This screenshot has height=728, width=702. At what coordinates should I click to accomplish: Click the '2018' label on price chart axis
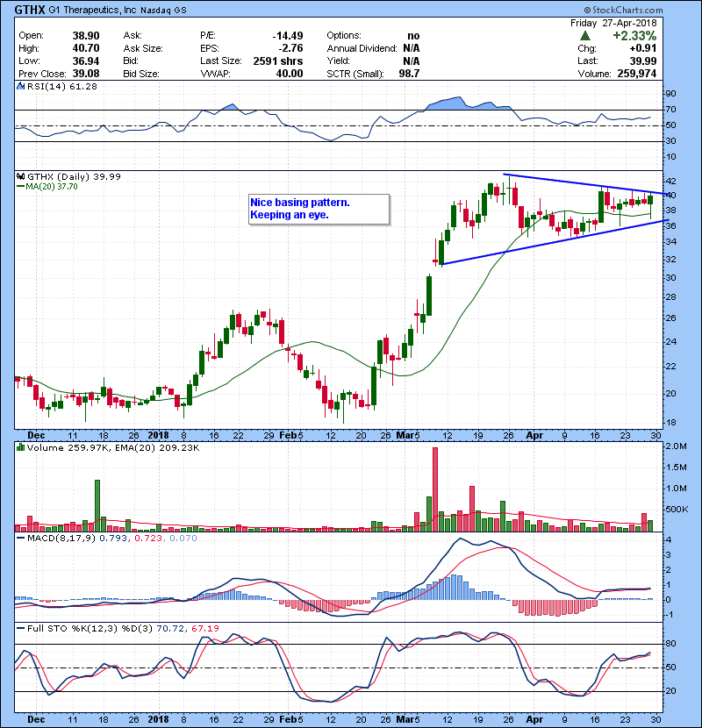158,436
